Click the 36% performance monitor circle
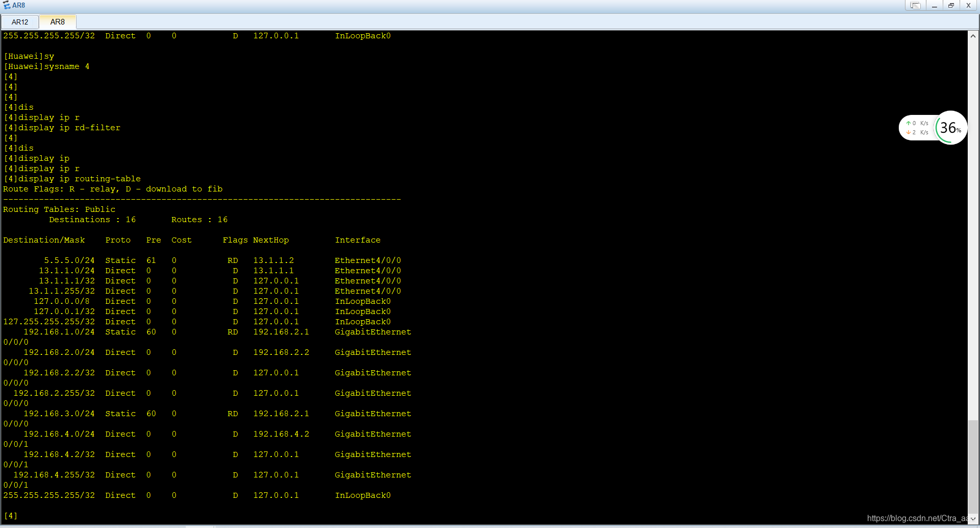Screen dimensions: 980x528 coord(950,128)
